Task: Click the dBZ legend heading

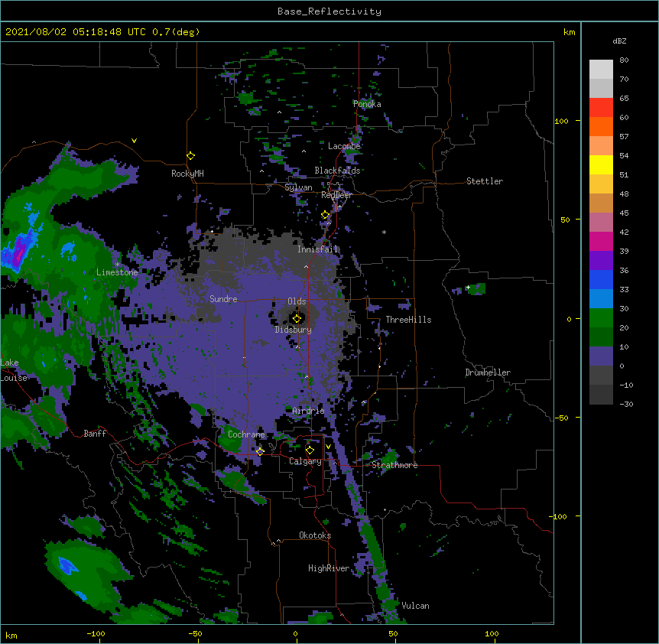Action: point(619,41)
